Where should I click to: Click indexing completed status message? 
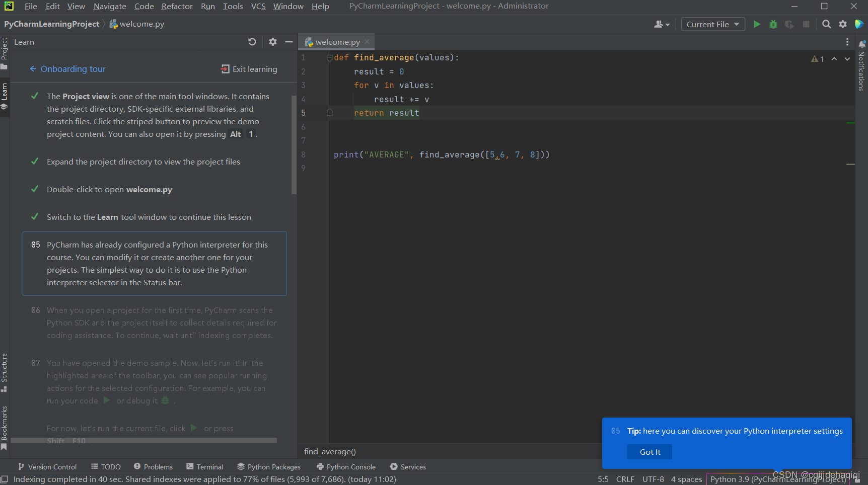(x=204, y=479)
